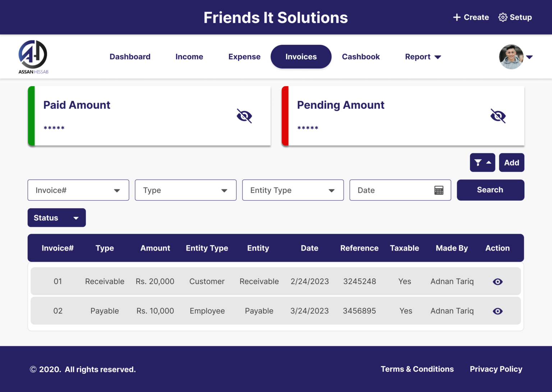552x392 pixels.
Task: Click the plus Create icon
Action: tap(457, 17)
